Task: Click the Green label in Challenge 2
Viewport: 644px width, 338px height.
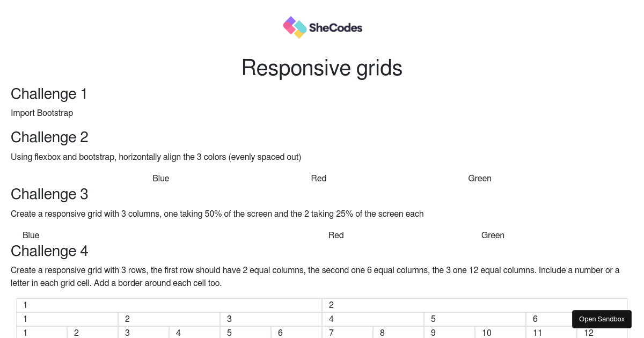Action: click(x=479, y=178)
